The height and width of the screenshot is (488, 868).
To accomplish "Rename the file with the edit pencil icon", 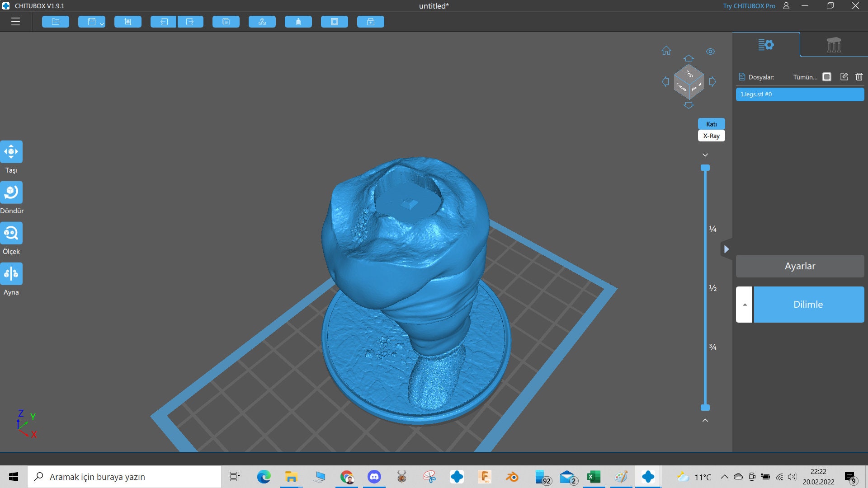I will click(844, 77).
